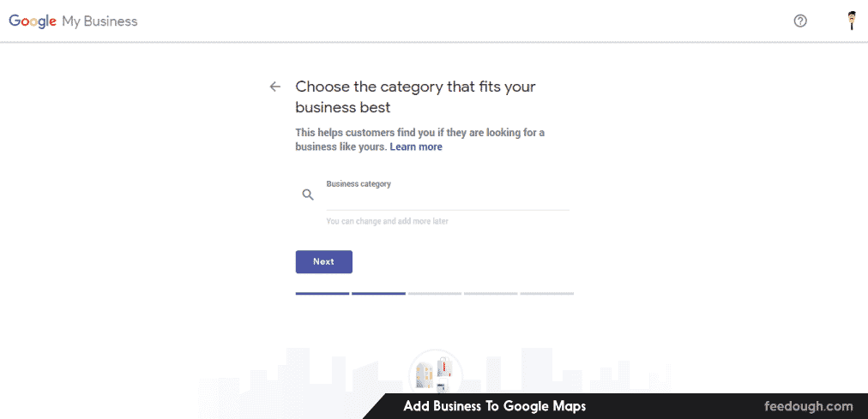Screen dimensions: 868x419
Task: Click the feedough.com watermark
Action: 809,406
